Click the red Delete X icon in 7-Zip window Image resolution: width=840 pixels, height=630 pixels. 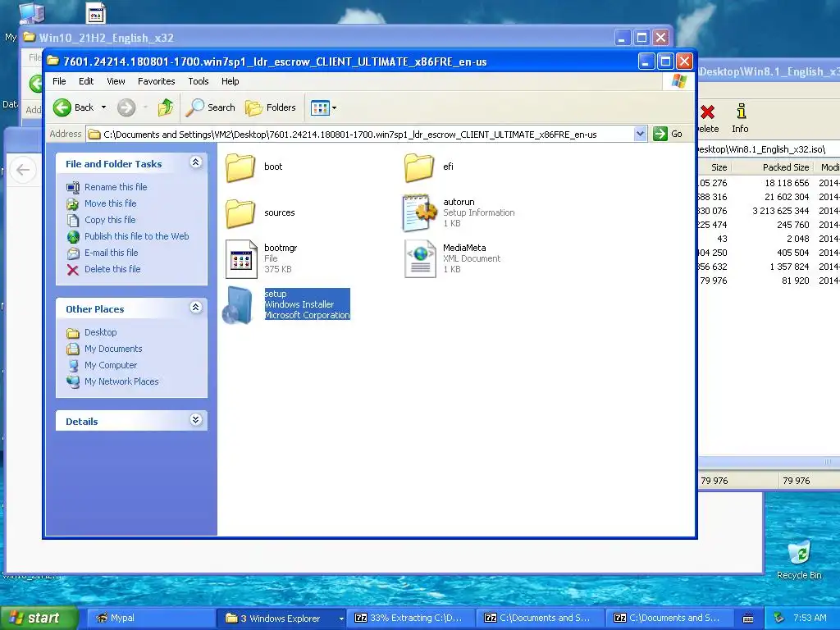[x=707, y=112]
